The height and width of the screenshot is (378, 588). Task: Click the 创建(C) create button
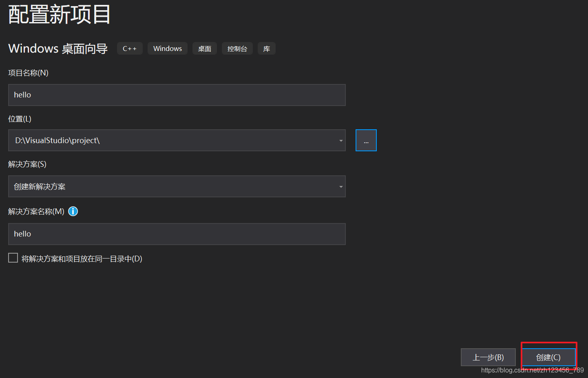pyautogui.click(x=548, y=357)
